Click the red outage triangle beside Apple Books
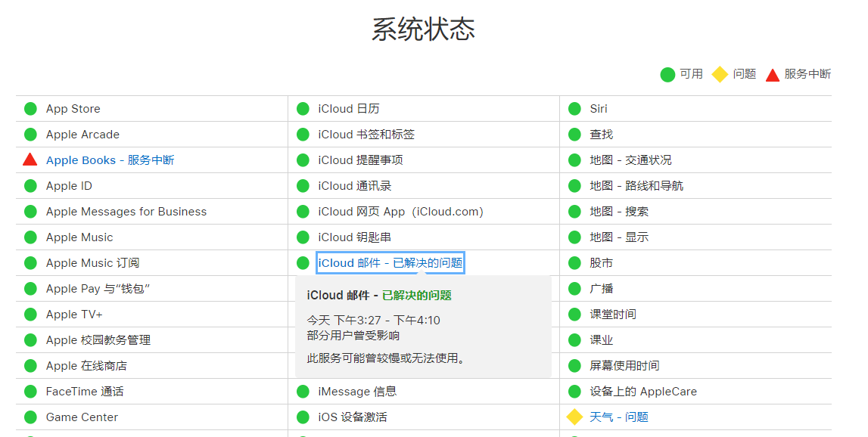 click(x=30, y=160)
